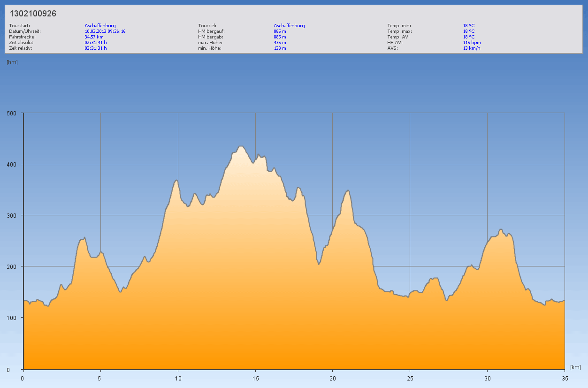The image size is (588, 388).
Task: Click the Zeit absolut value 02:31:41 h
Action: click(96, 42)
